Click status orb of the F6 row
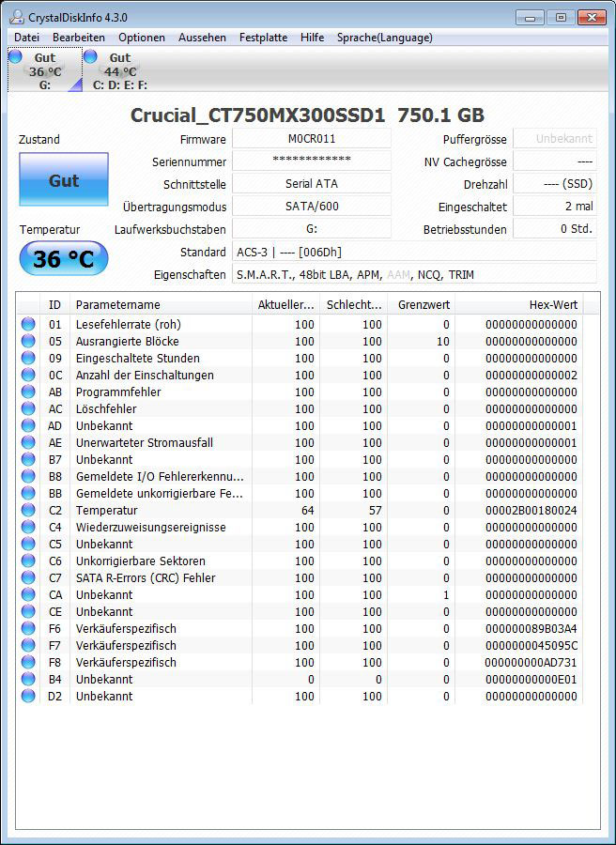 pyautogui.click(x=28, y=628)
